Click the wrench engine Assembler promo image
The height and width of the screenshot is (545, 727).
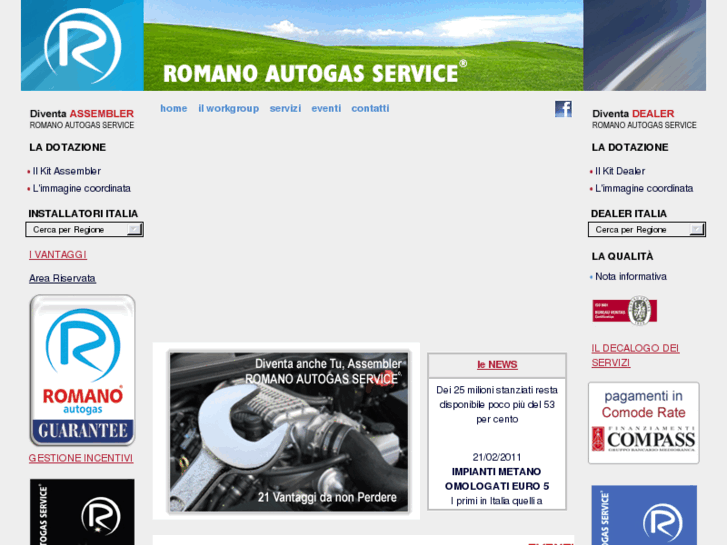(x=289, y=432)
